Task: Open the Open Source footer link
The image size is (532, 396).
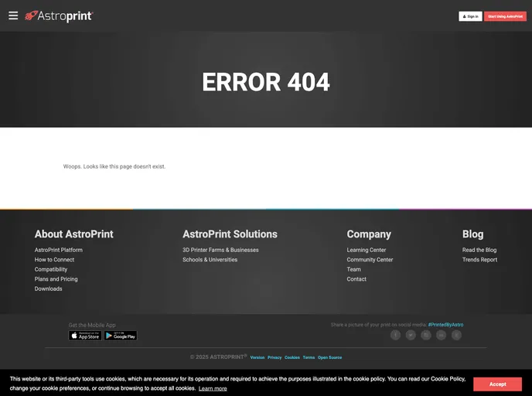Action: (x=329, y=357)
